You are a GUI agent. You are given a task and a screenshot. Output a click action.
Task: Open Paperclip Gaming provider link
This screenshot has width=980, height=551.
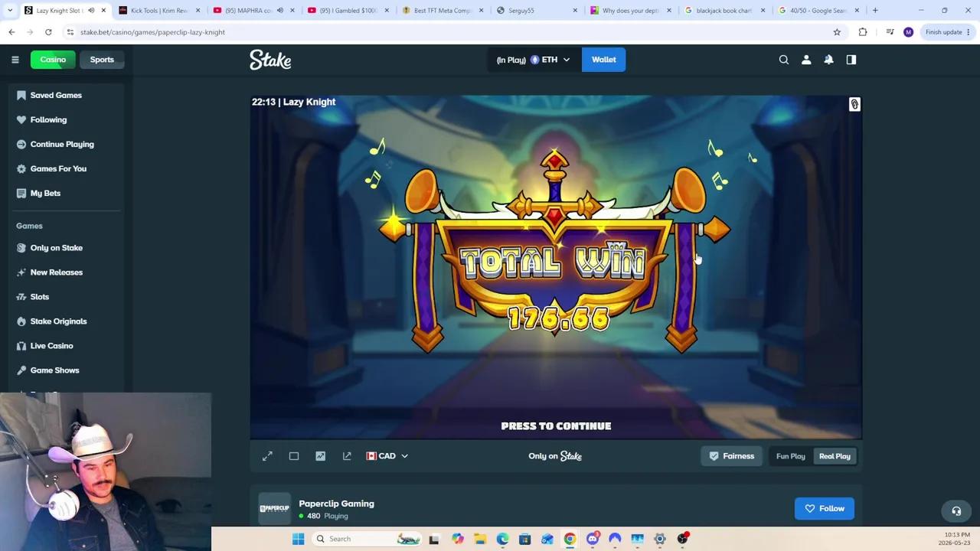pos(336,504)
